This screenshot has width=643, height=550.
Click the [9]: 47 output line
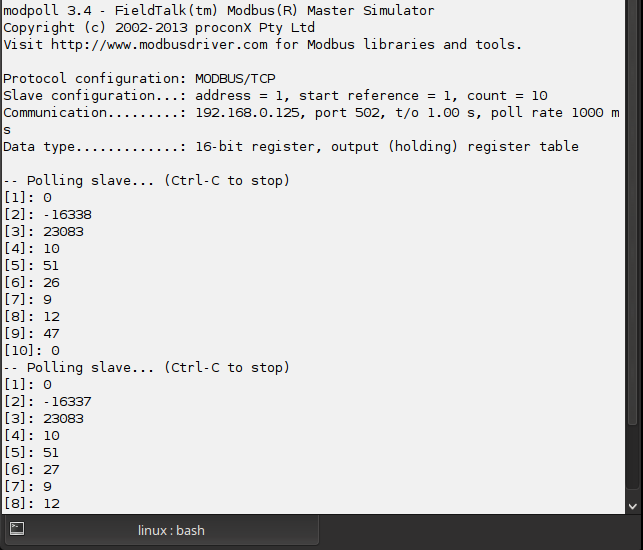(x=32, y=333)
